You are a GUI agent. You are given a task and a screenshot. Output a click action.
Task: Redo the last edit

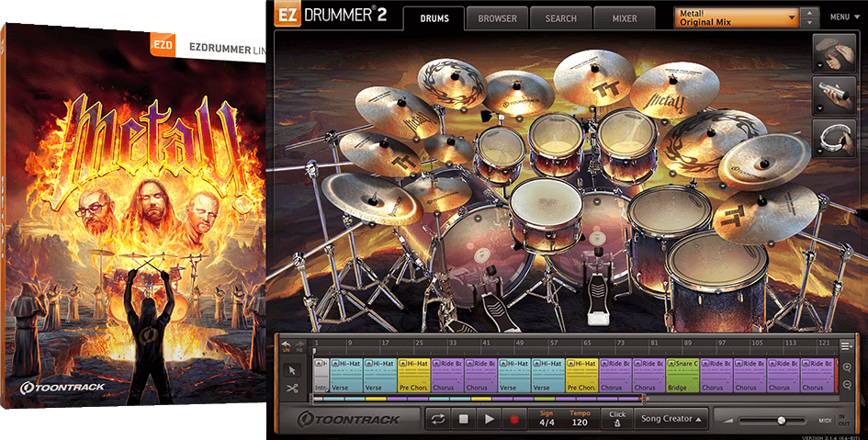coord(300,346)
